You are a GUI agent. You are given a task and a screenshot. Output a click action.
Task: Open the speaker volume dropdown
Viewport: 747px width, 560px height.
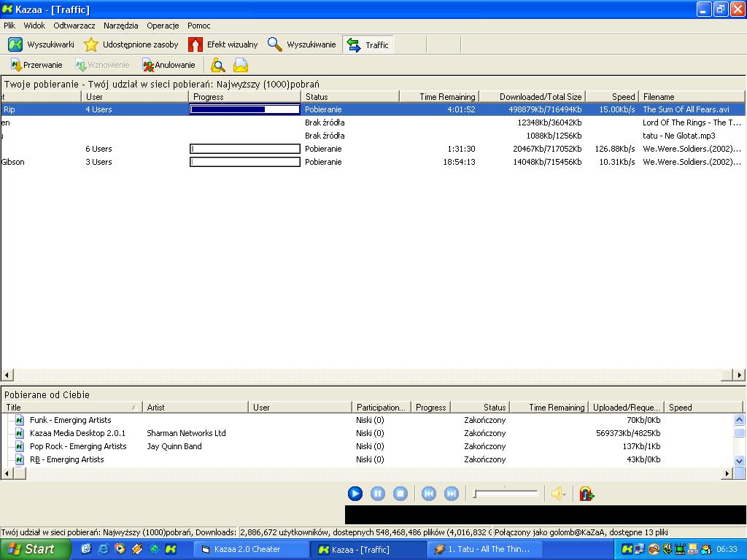(558, 494)
